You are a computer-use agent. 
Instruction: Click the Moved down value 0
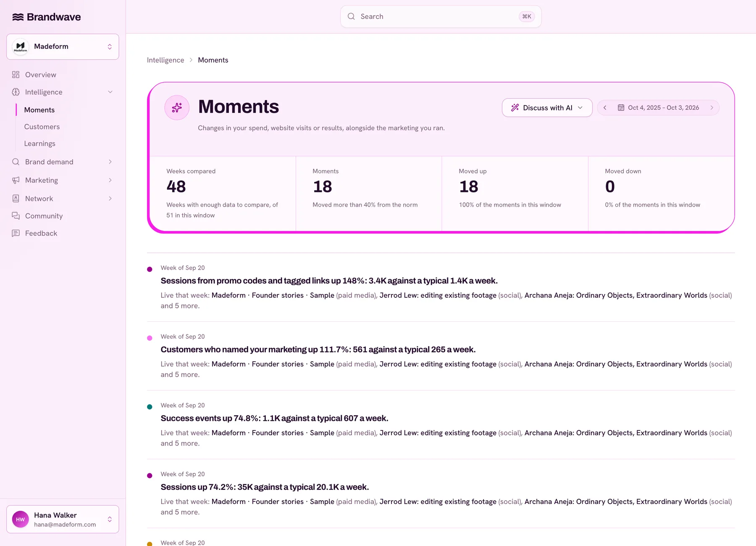[610, 186]
